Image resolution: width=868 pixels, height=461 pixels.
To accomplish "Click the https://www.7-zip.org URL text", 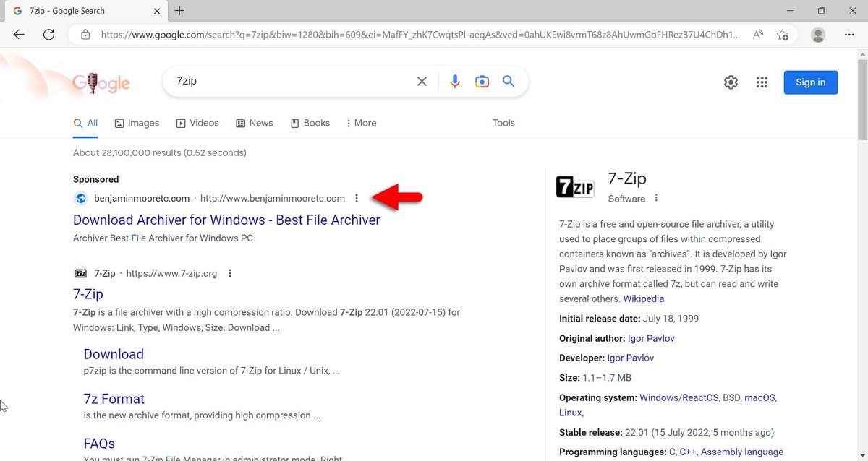I will pyautogui.click(x=171, y=273).
